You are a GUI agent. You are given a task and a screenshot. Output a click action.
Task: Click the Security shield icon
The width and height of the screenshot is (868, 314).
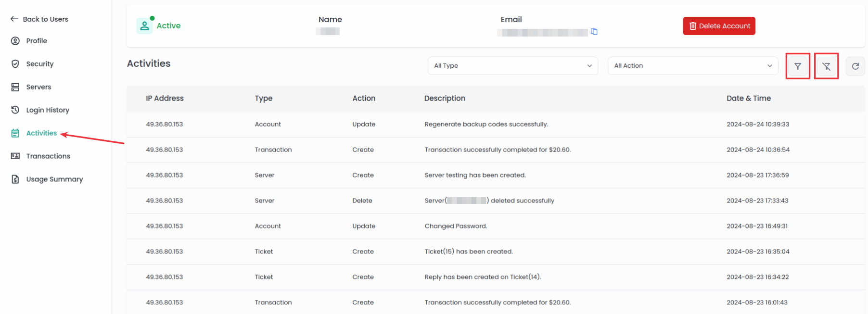coord(15,64)
